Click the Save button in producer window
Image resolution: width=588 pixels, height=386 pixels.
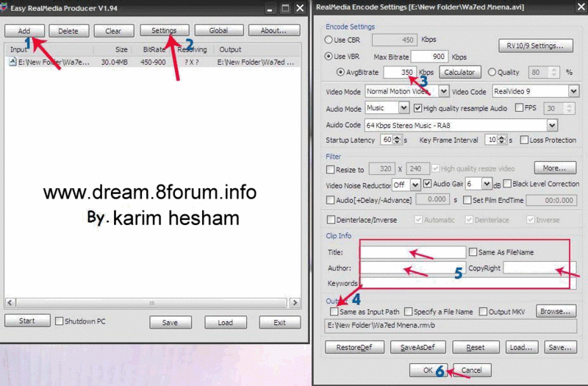(171, 323)
